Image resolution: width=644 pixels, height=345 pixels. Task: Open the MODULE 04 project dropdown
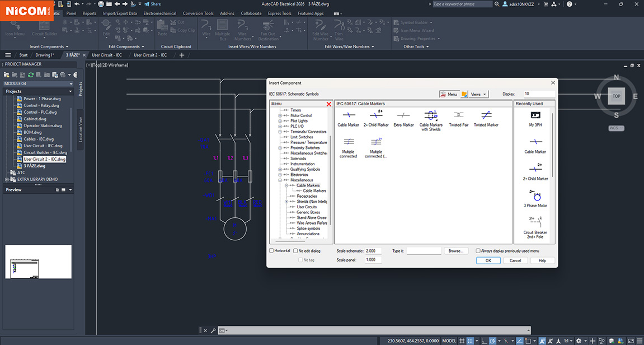[x=70, y=83]
